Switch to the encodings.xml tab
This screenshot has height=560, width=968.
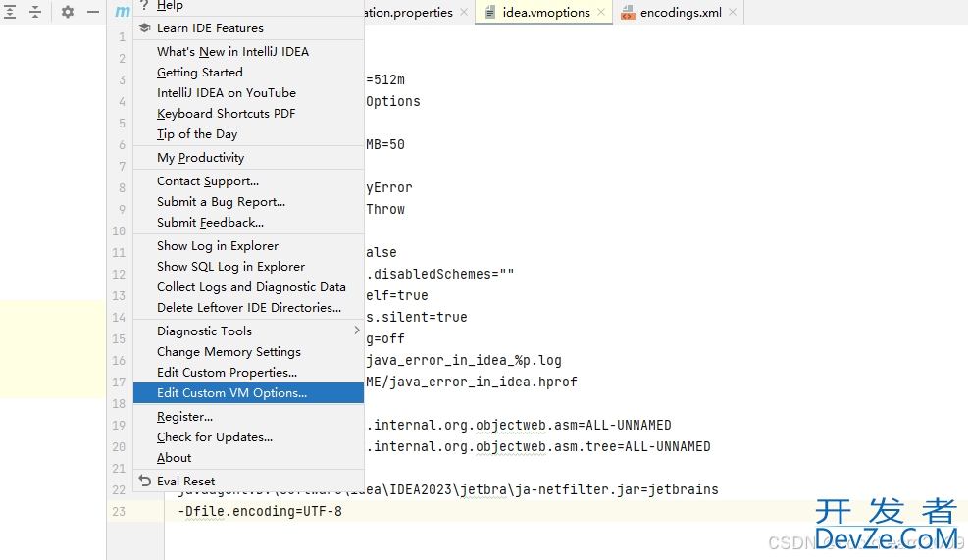680,13
